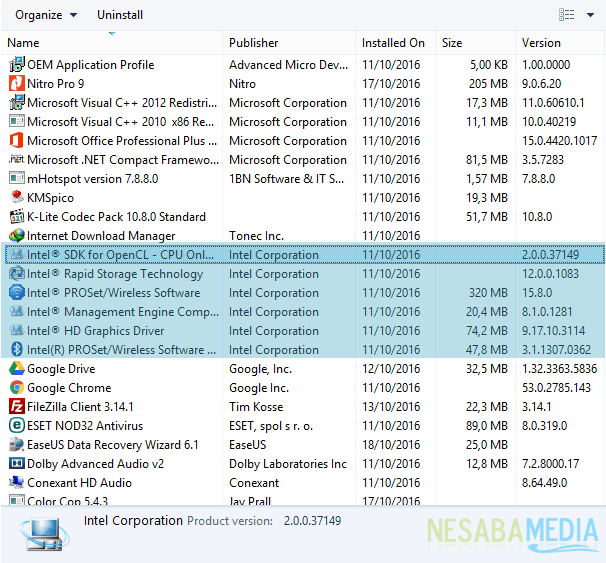Viewport: 606px width, 563px height.
Task: Click version '53.0.2785.143' cell
Action: pos(557,388)
